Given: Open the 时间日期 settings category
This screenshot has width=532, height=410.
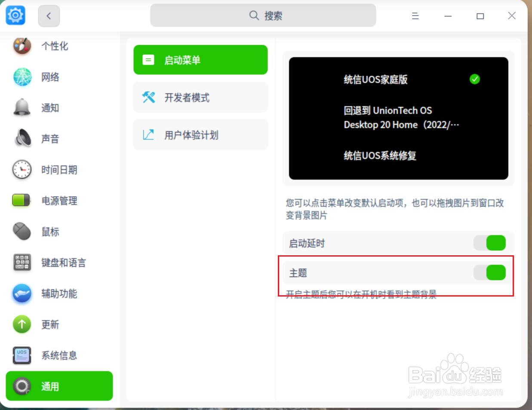Looking at the screenshot, I should pyautogui.click(x=59, y=170).
